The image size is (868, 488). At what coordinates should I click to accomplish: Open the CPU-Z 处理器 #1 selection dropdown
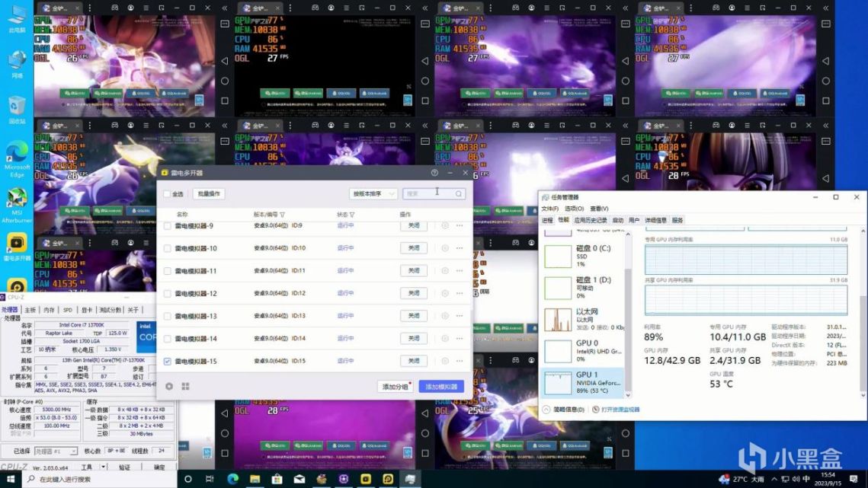coord(56,451)
